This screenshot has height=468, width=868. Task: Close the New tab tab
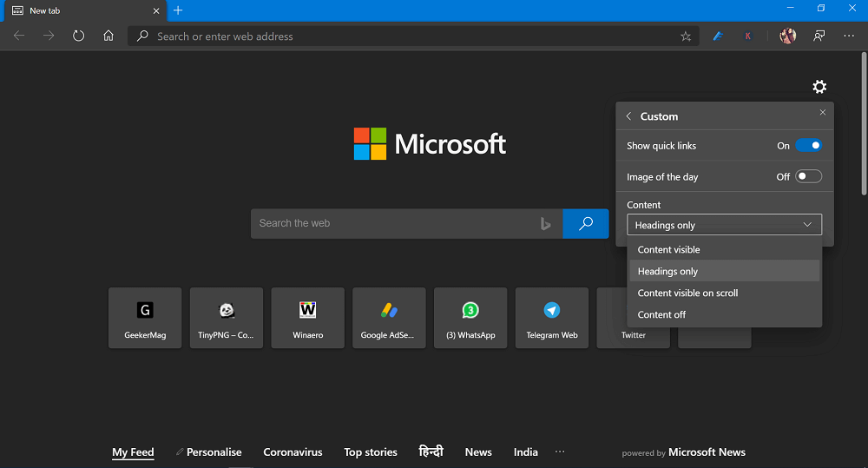click(x=156, y=11)
